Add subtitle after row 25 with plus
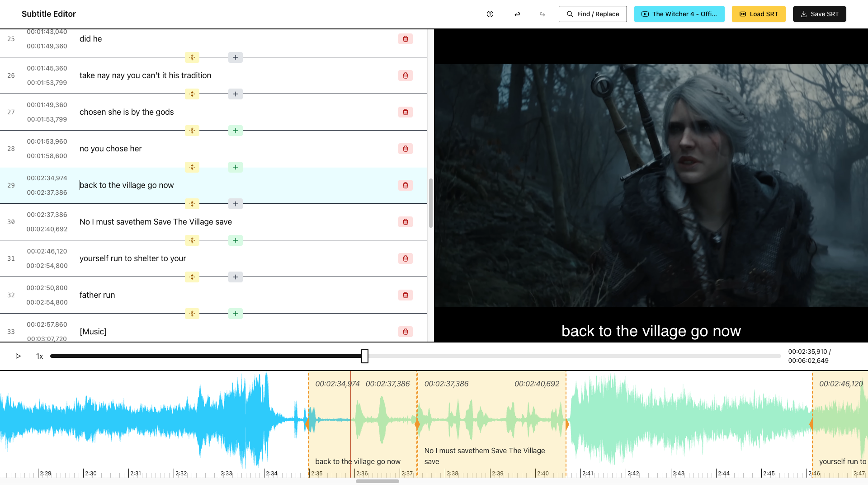 pyautogui.click(x=236, y=57)
